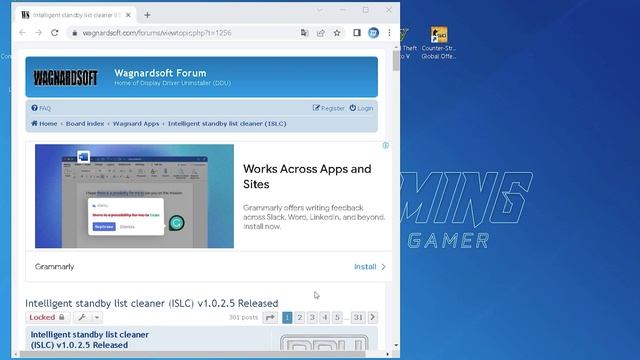Click the ad info icon
Image resolution: width=640 pixels, height=360 pixels.
pyautogui.click(x=385, y=145)
